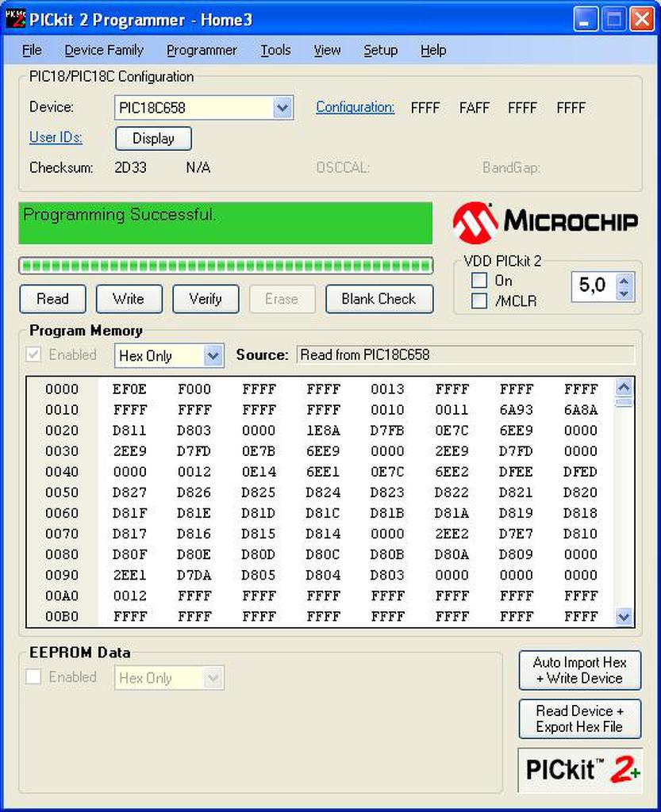Viewport: 661px width, 812px height.
Task: Click Auto Import Hex + Write Device
Action: tap(580, 670)
